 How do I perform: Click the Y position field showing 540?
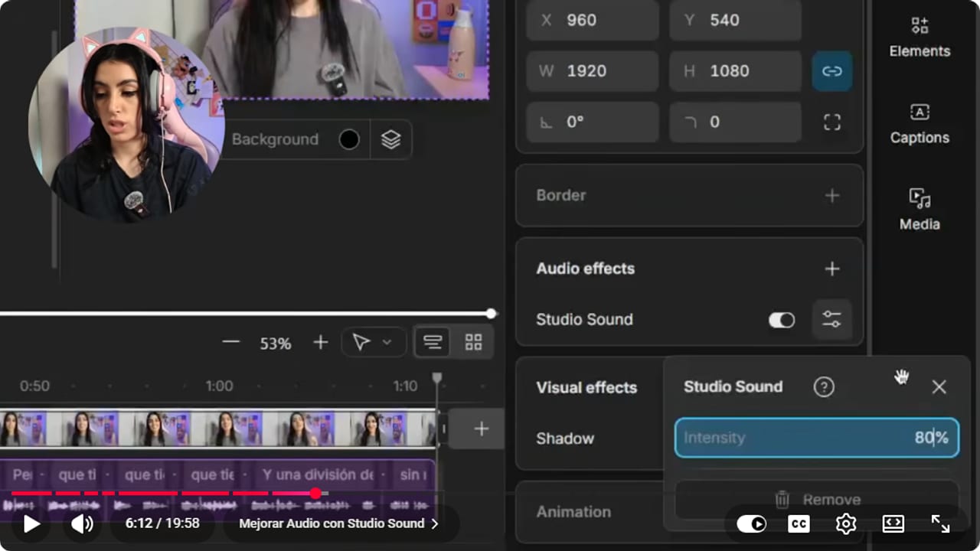[736, 20]
